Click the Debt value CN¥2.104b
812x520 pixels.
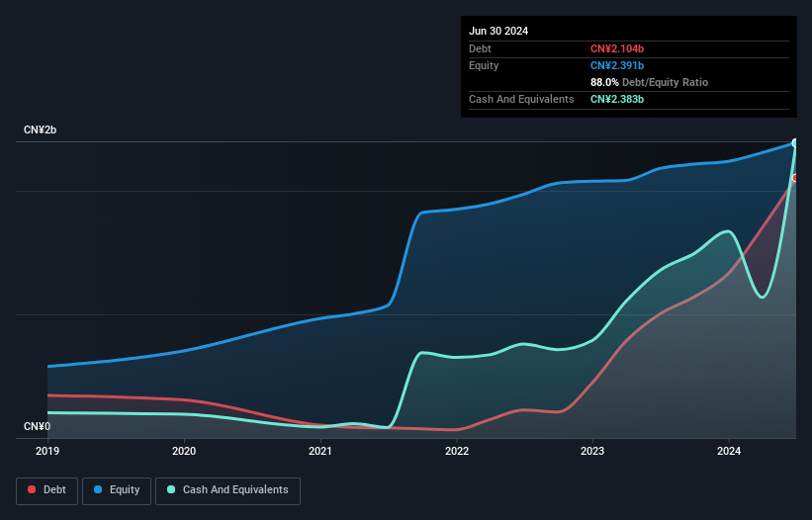tap(617, 48)
